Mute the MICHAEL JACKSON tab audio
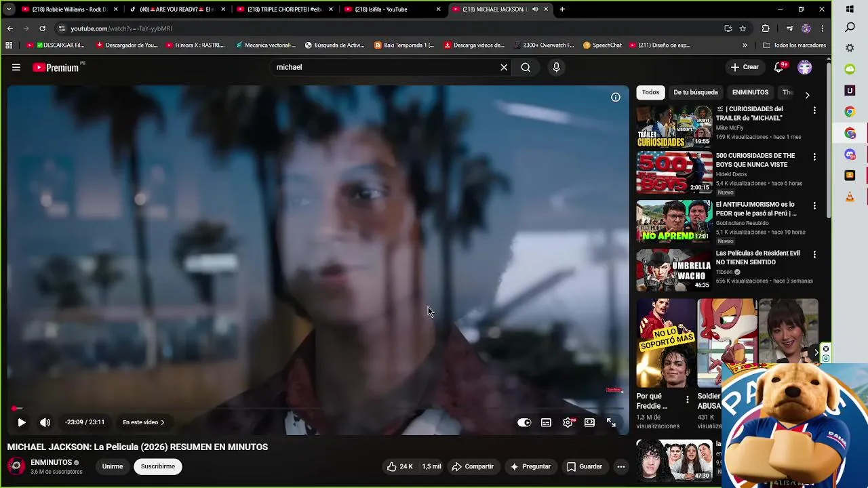 536,9
